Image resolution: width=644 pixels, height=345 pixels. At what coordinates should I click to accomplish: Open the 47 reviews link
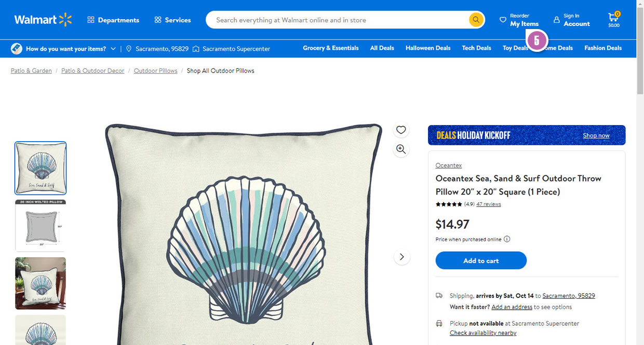click(488, 204)
